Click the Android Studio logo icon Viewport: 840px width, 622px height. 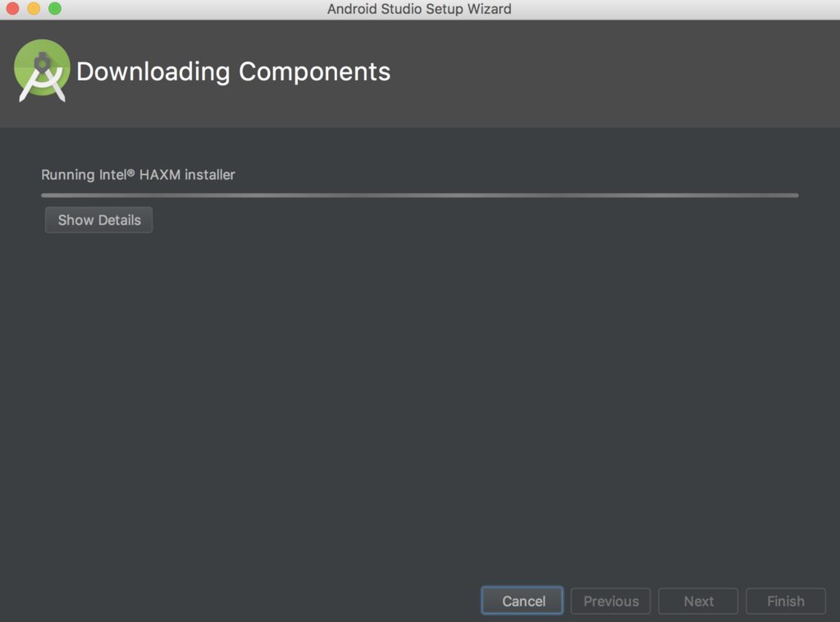41,71
